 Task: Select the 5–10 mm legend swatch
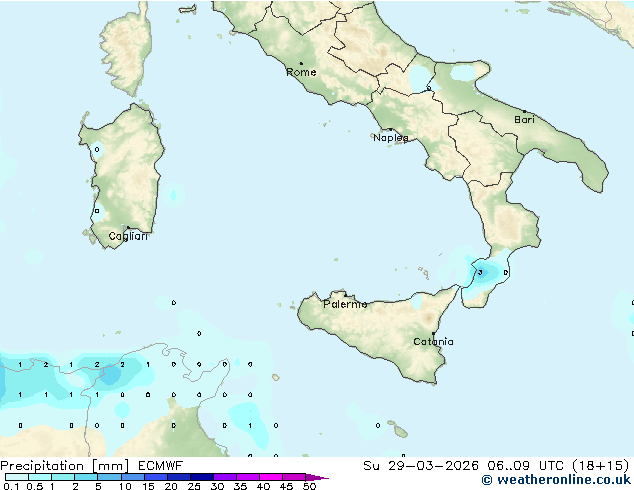point(109,477)
